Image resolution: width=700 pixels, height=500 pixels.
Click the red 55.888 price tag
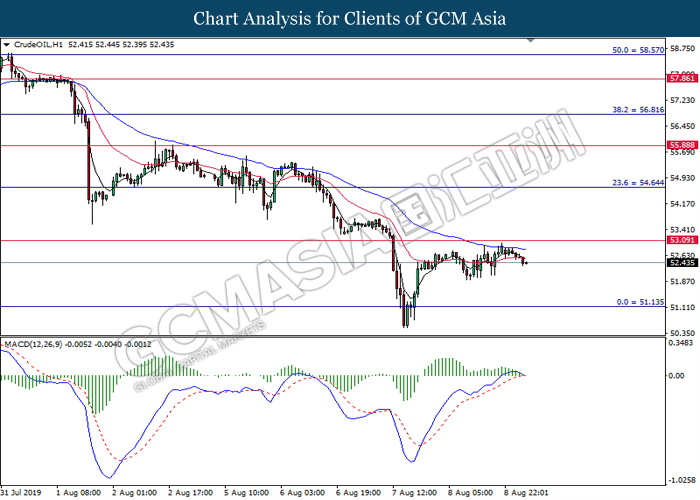point(681,146)
